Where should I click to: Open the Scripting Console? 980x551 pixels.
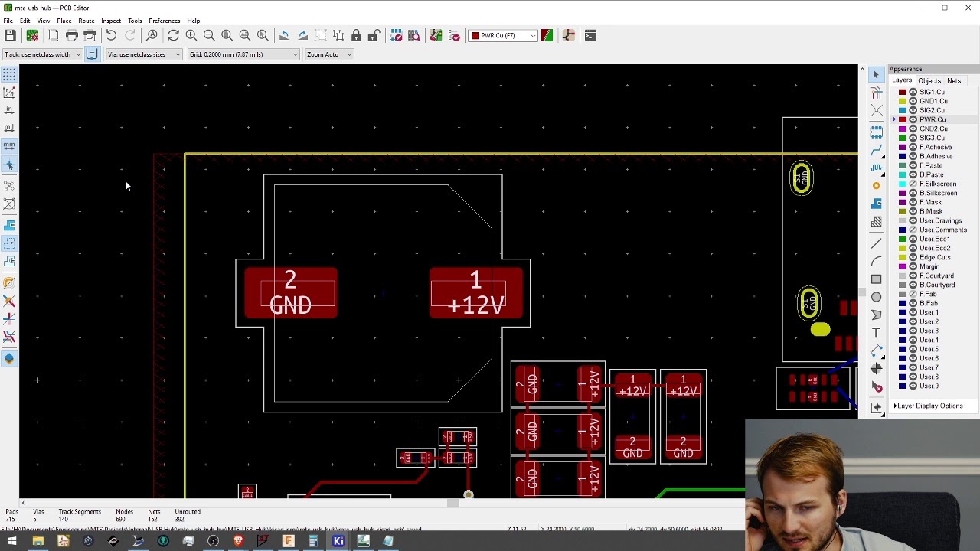(590, 35)
